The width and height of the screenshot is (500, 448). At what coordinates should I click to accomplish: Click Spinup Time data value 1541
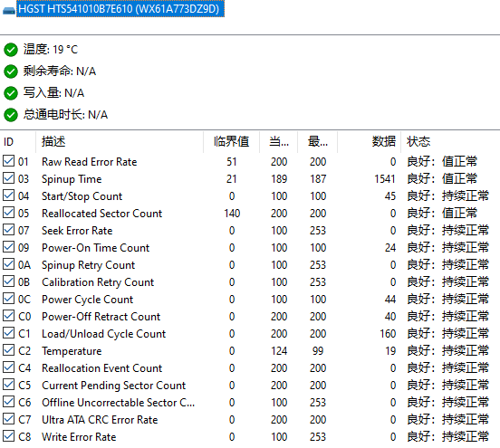(x=385, y=179)
